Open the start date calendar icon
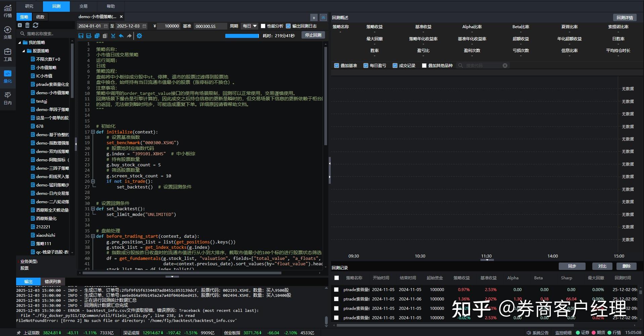 (106, 26)
